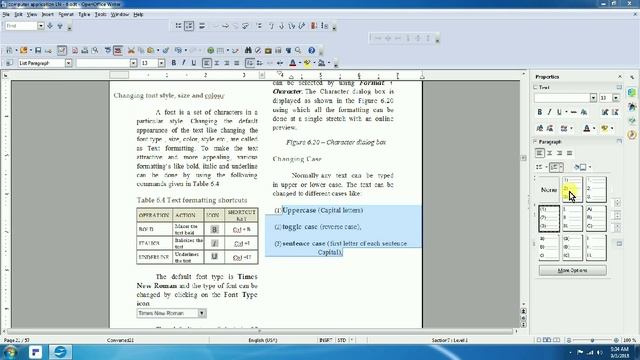Close the Properties sidebar panel
Viewport: 640px width, 360px height.
[x=620, y=77]
